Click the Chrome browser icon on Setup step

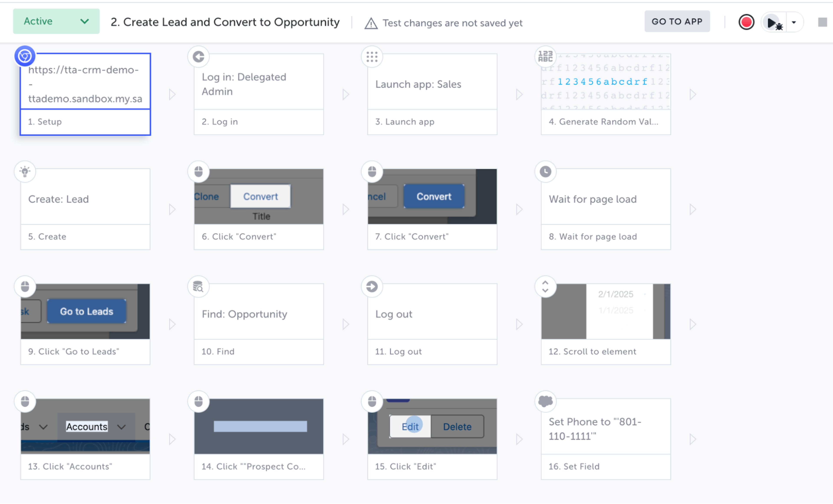25,56
